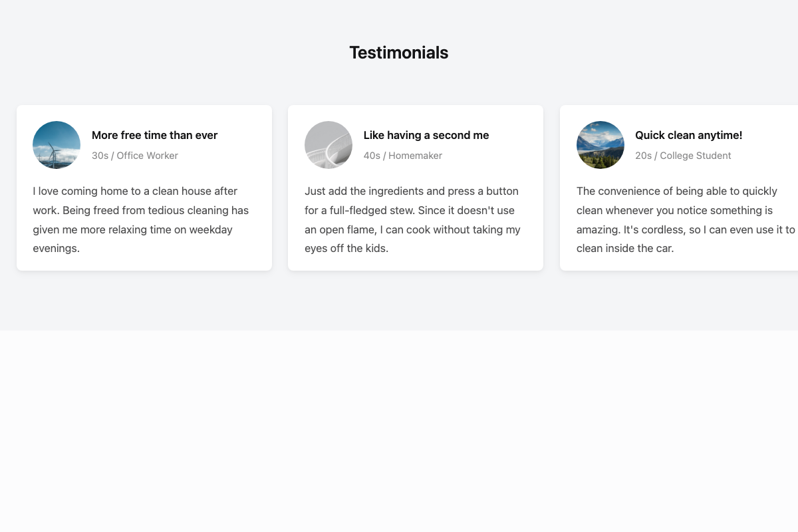This screenshot has width=798, height=532.
Task: Select the middle testimonial card
Action: point(416,188)
